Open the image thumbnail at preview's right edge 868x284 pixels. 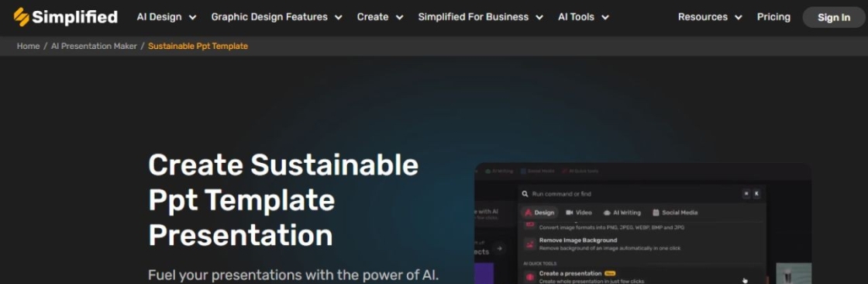tap(794, 274)
